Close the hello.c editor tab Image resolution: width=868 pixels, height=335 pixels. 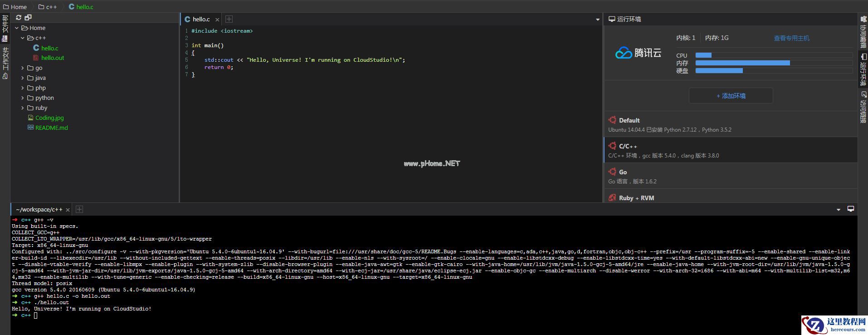click(x=217, y=20)
